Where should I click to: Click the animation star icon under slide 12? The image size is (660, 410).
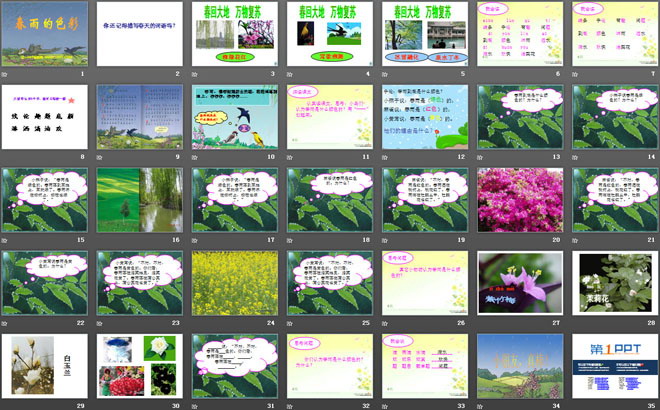(x=386, y=157)
